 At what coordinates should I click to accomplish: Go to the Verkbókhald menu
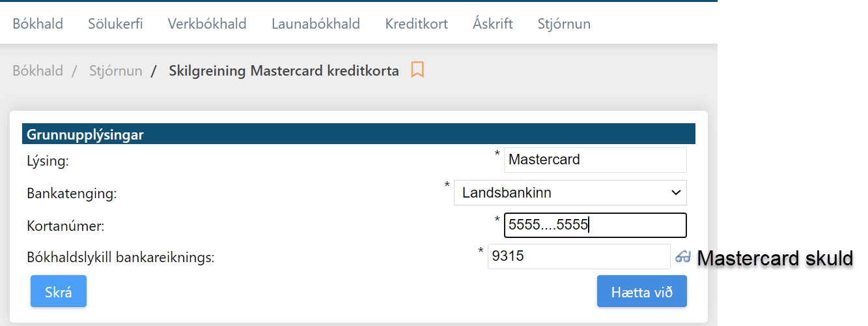pyautogui.click(x=207, y=24)
